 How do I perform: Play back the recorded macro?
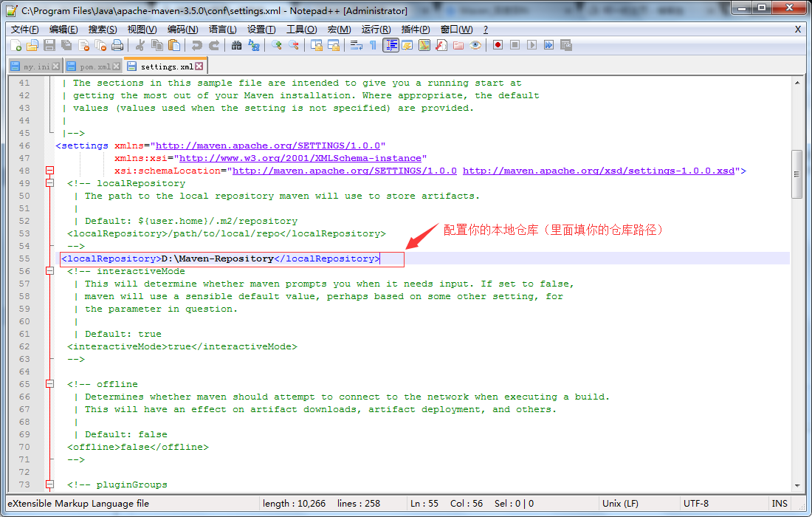[531, 46]
